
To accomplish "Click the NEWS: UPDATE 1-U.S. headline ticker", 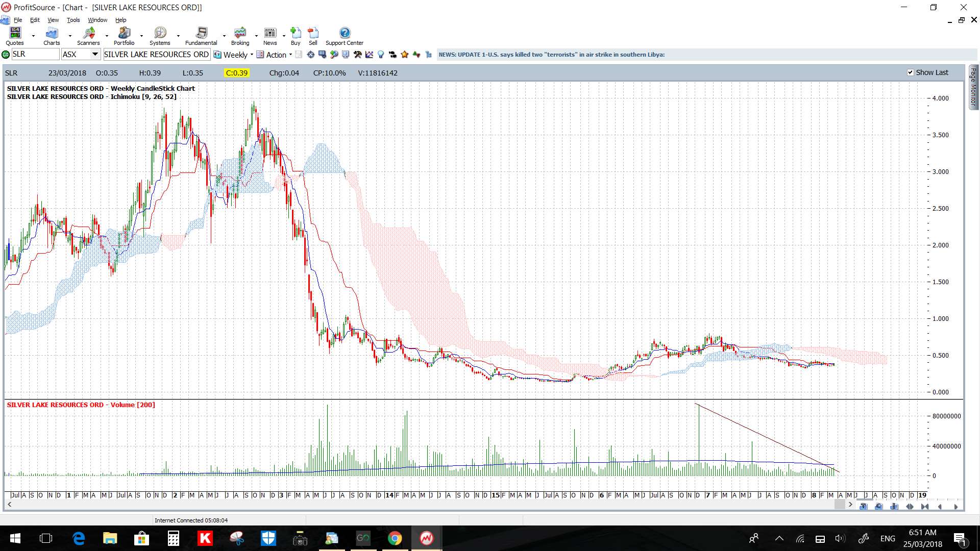I will pyautogui.click(x=551, y=55).
